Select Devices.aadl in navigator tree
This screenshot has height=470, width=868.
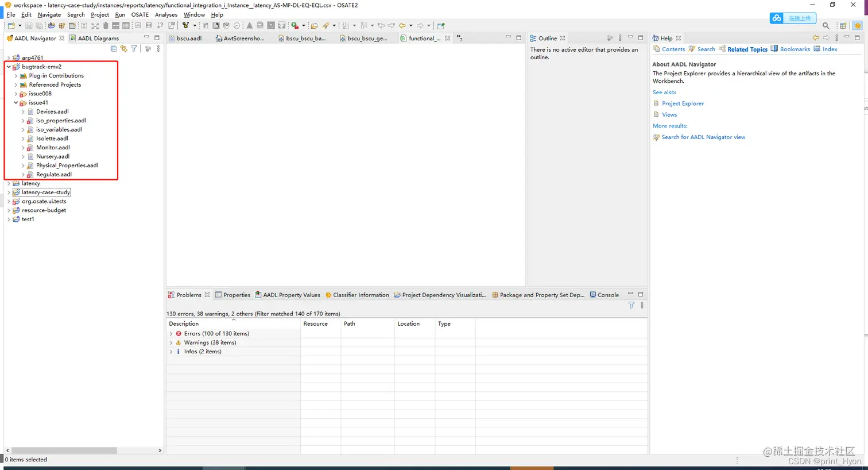click(52, 111)
